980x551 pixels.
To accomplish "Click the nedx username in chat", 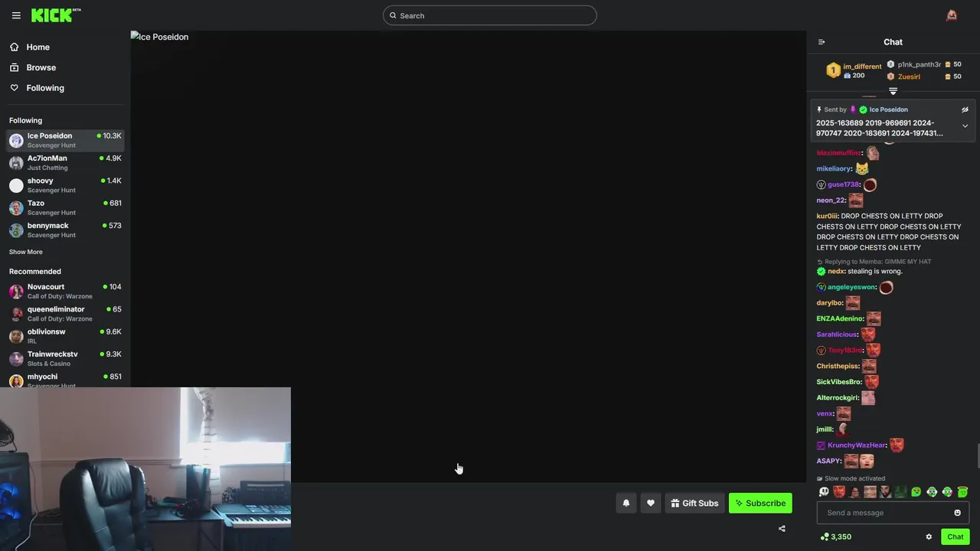I will tap(836, 272).
